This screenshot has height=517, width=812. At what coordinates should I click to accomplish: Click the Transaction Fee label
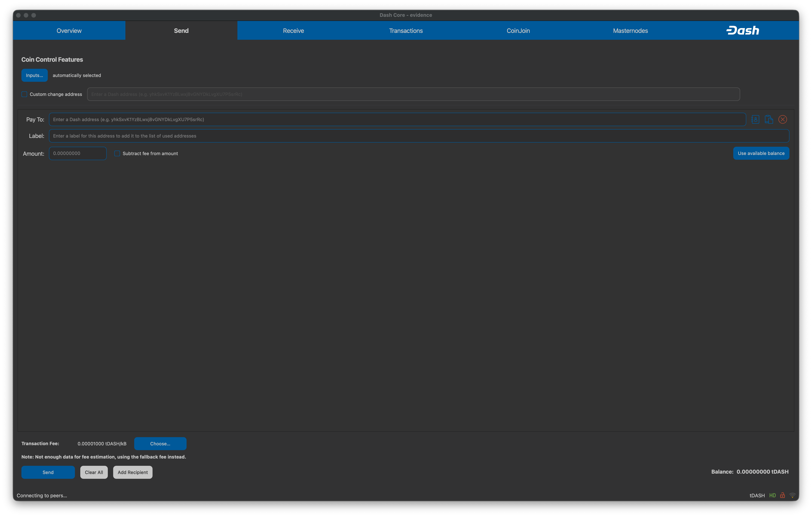40,443
